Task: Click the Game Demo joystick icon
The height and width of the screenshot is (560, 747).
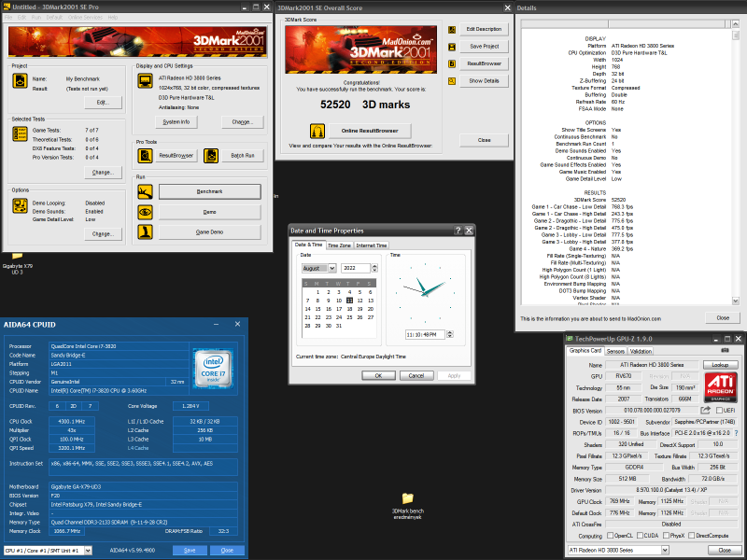Action: pyautogui.click(x=146, y=231)
